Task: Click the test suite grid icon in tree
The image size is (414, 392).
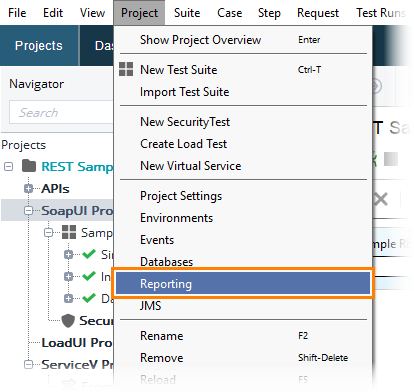Action: tap(69, 232)
